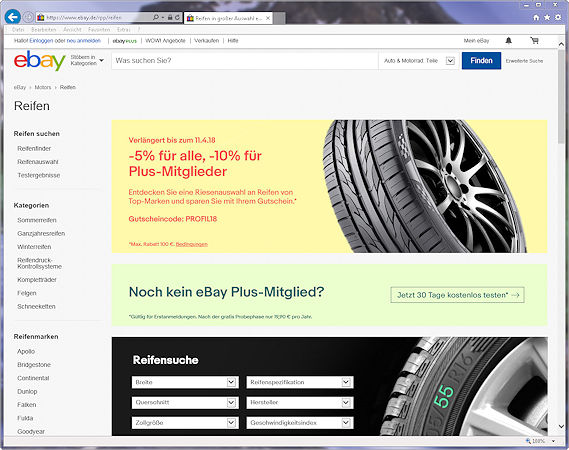
Task: Open Reifenfinder in sidebar
Action: (34, 148)
